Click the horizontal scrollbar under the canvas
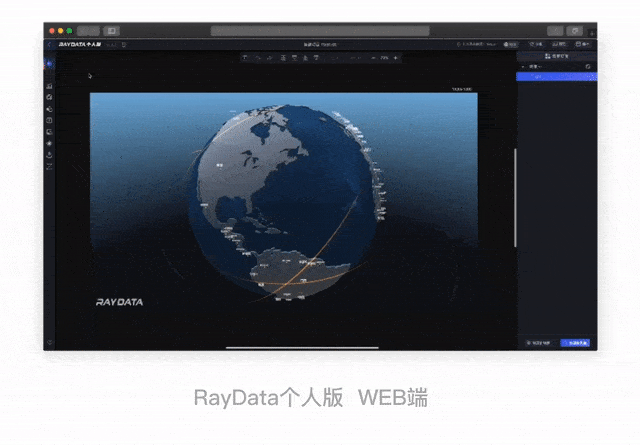 (x=302, y=348)
